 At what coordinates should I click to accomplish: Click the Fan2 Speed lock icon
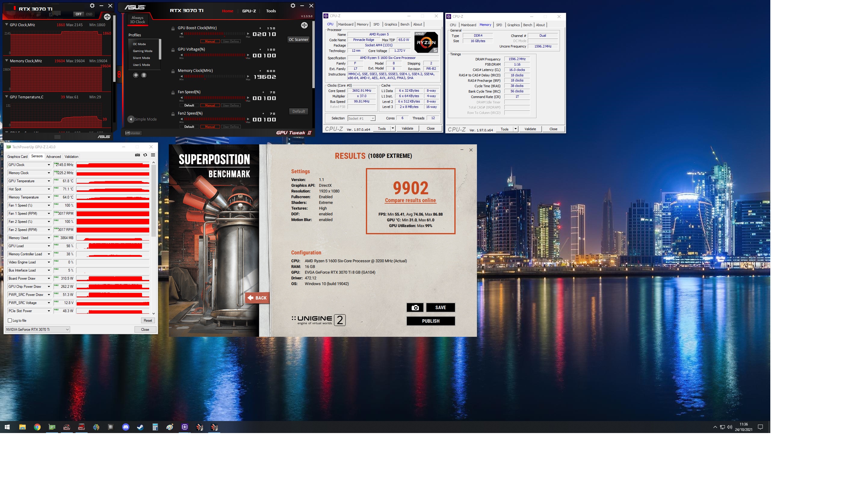[173, 114]
